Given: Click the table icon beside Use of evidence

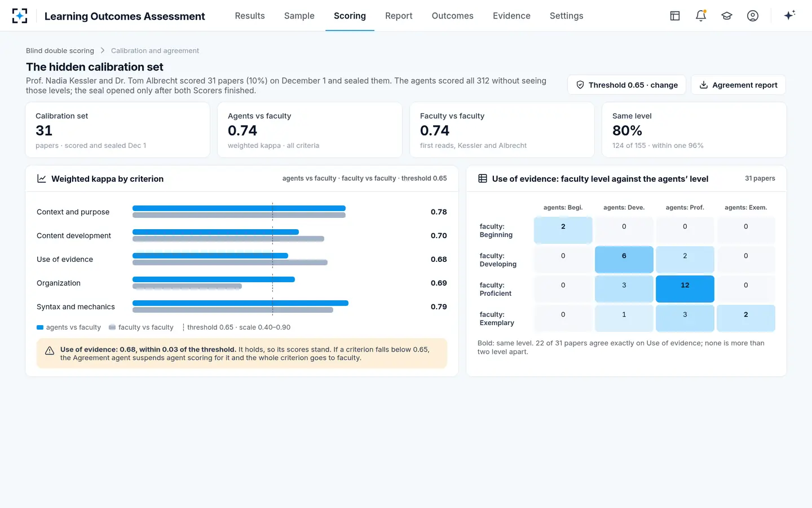Looking at the screenshot, I should coord(483,178).
